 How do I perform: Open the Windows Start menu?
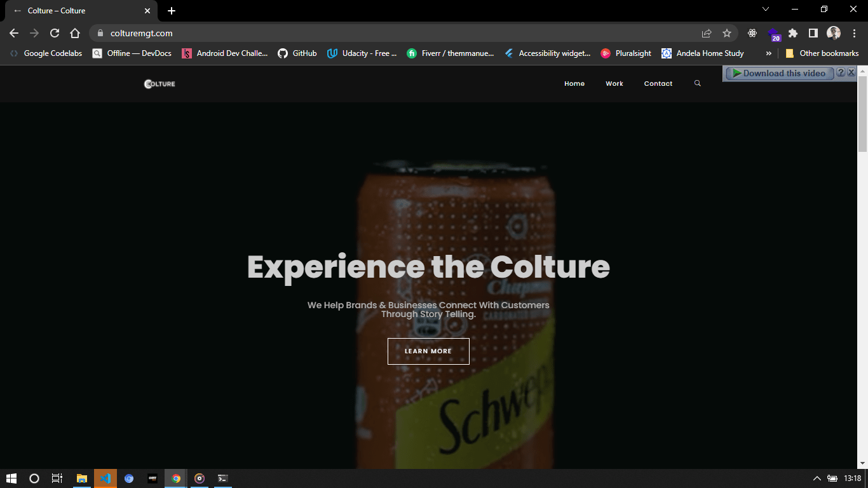[x=11, y=478]
